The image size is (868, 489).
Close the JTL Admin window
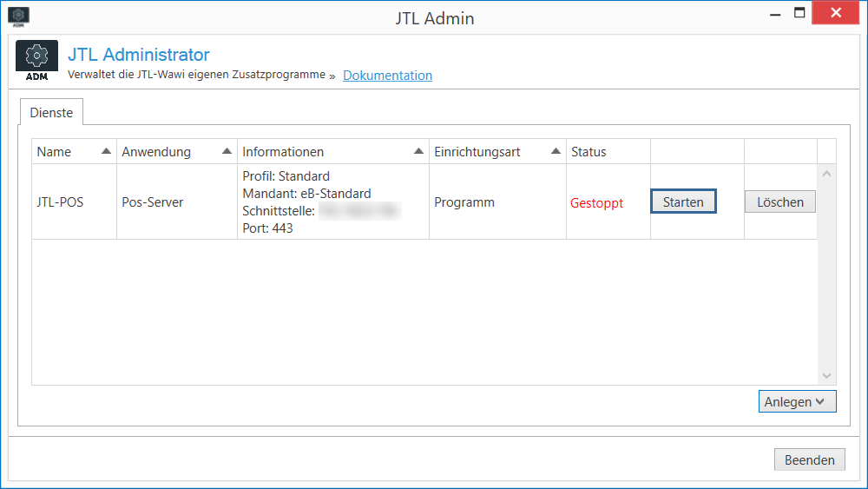[836, 13]
